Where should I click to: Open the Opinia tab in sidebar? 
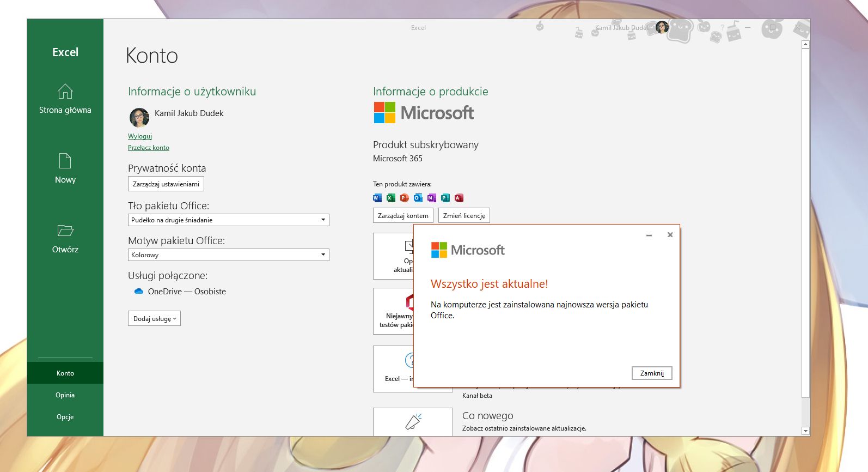(x=65, y=395)
